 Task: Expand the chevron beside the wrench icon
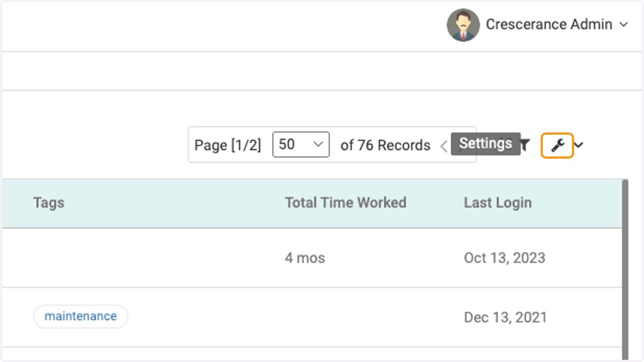tap(579, 145)
